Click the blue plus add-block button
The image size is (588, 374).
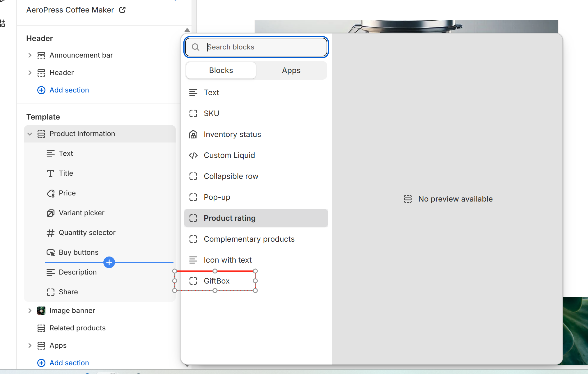point(109,262)
